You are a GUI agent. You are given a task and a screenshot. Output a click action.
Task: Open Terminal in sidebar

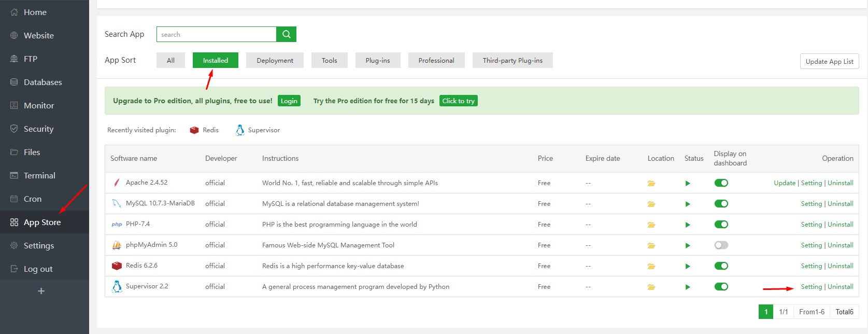(x=45, y=175)
